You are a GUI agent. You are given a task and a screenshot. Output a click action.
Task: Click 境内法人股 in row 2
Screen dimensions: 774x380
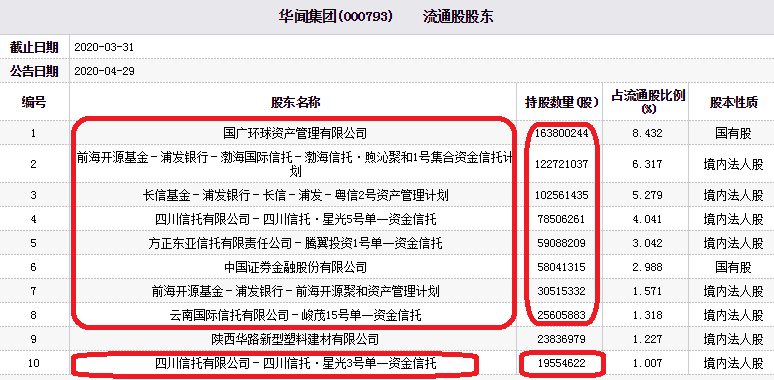[734, 164]
